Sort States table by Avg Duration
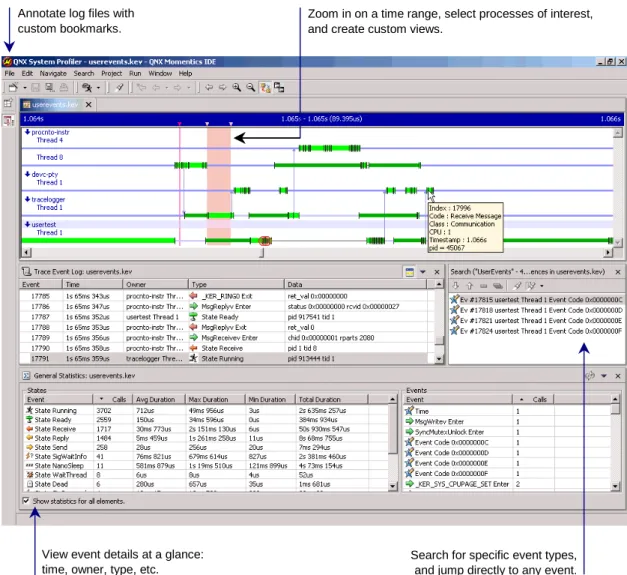 [x=159, y=399]
